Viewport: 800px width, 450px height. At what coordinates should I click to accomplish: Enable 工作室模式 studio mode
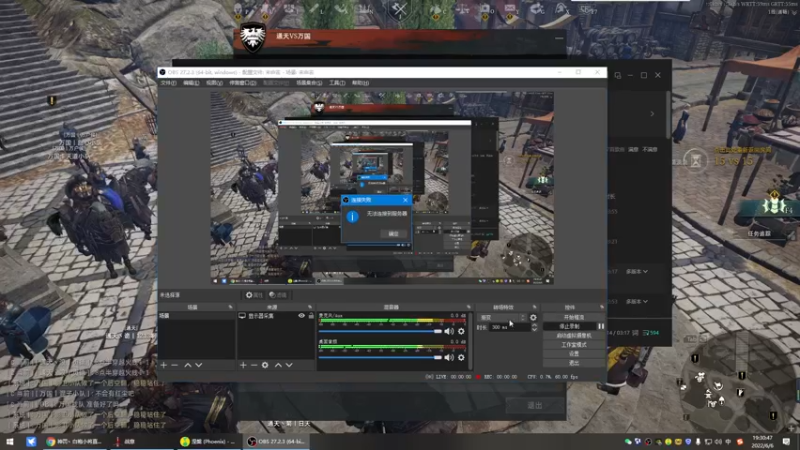[573, 345]
